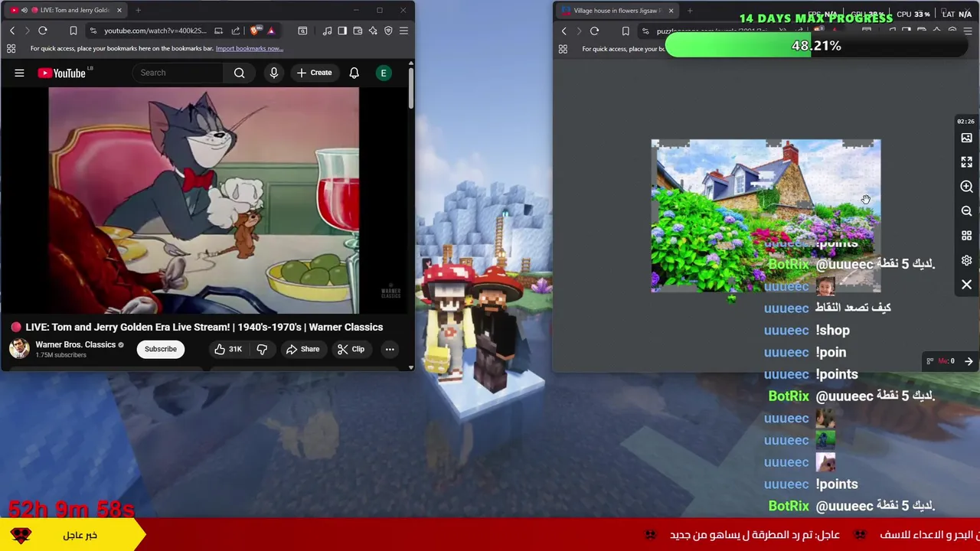Go back in the YouTube browser window
The image size is (980, 551).
[x=12, y=31]
